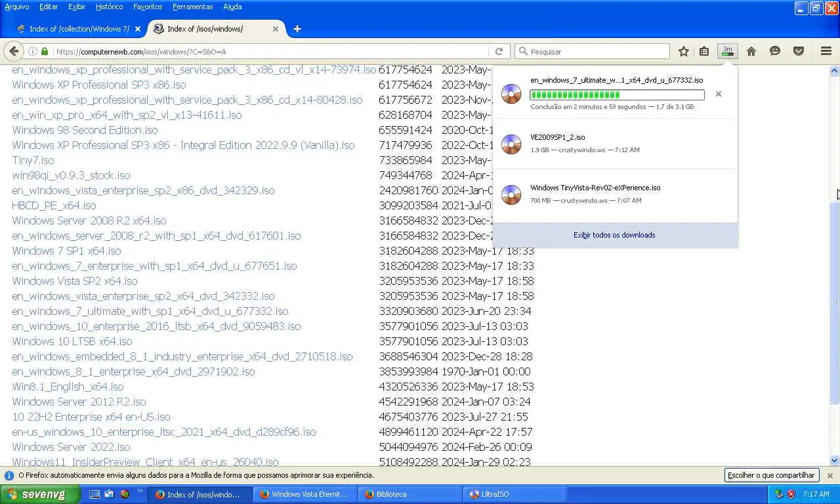The width and height of the screenshot is (840, 504).
Task: Click the info icon in notification bar
Action: click(x=9, y=475)
